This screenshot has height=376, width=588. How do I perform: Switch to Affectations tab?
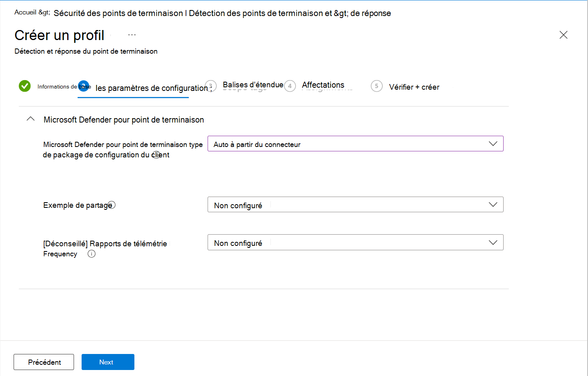[x=323, y=85]
